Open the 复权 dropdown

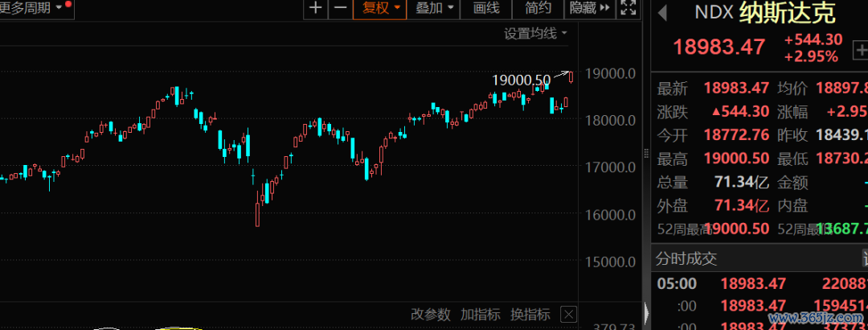[x=381, y=8]
